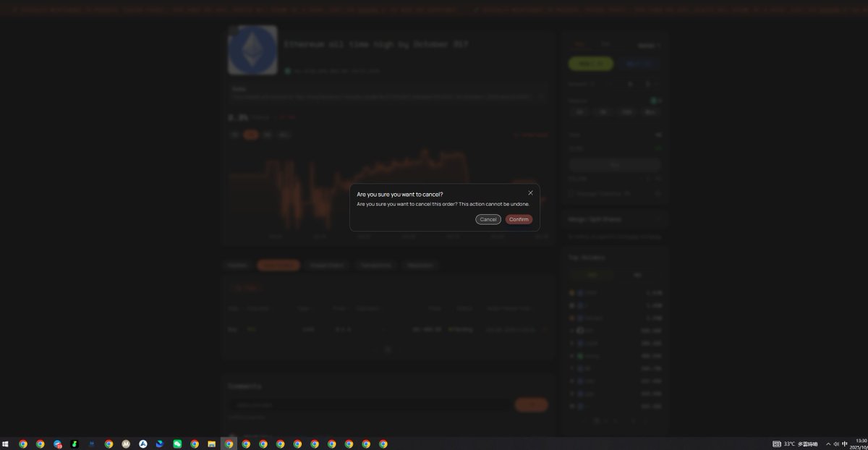Image resolution: width=868 pixels, height=450 pixels.
Task: Open the volume control in system tray
Action: point(836,443)
